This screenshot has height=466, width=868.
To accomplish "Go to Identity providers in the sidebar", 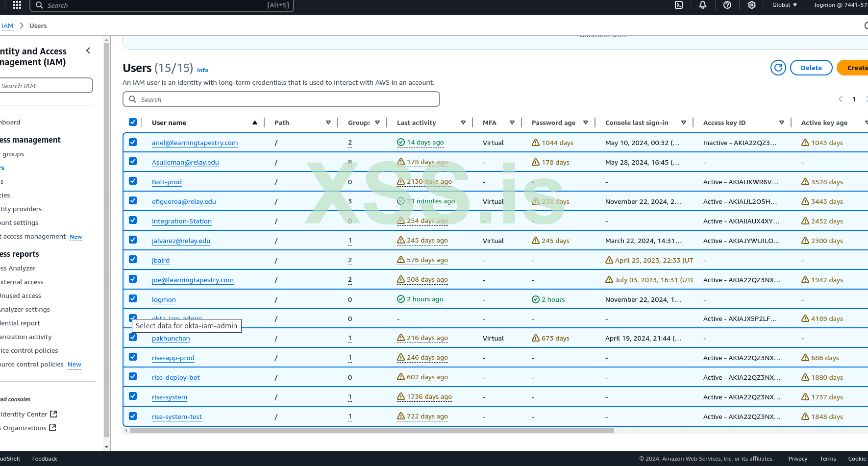I will click(x=22, y=209).
